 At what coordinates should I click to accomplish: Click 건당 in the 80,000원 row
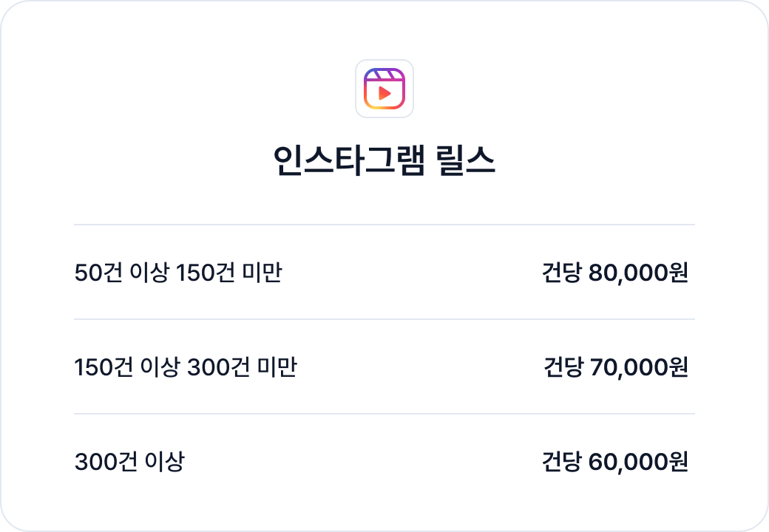click(x=561, y=273)
